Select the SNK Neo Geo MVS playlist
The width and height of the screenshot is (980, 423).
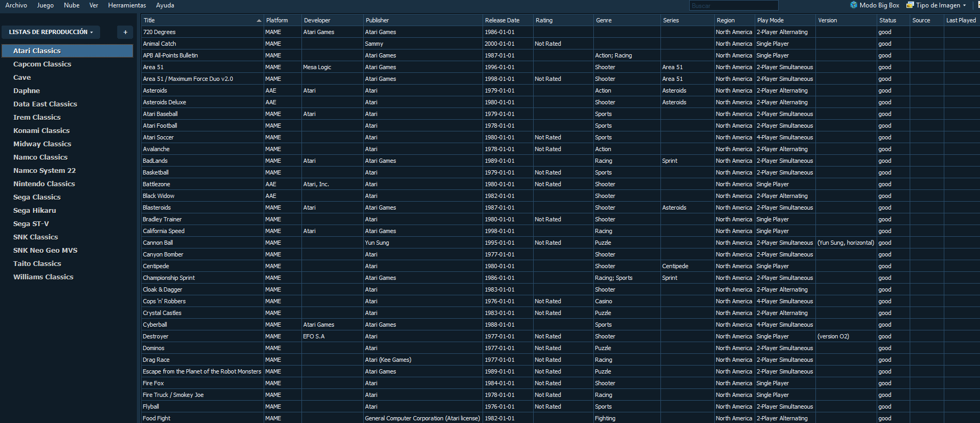45,250
